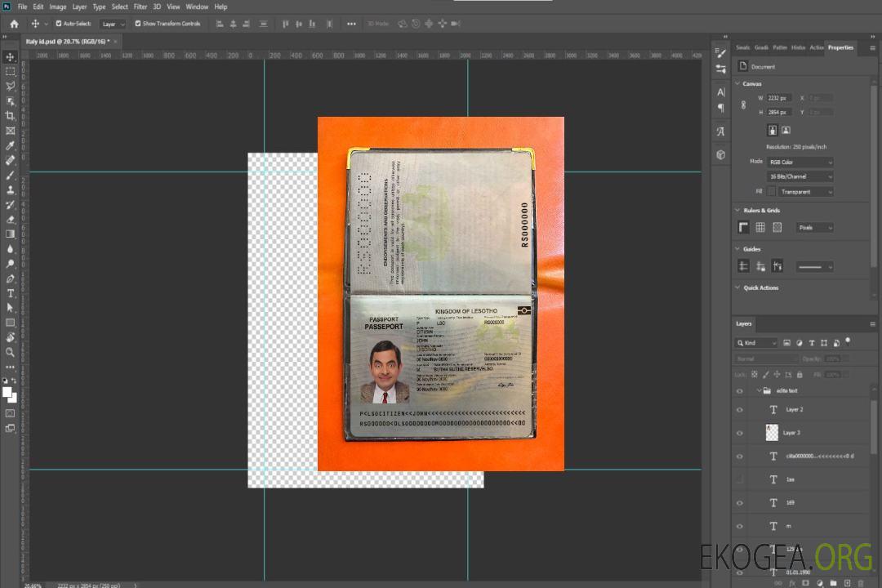
Task: Select the Object Selection tool
Action: (10, 100)
